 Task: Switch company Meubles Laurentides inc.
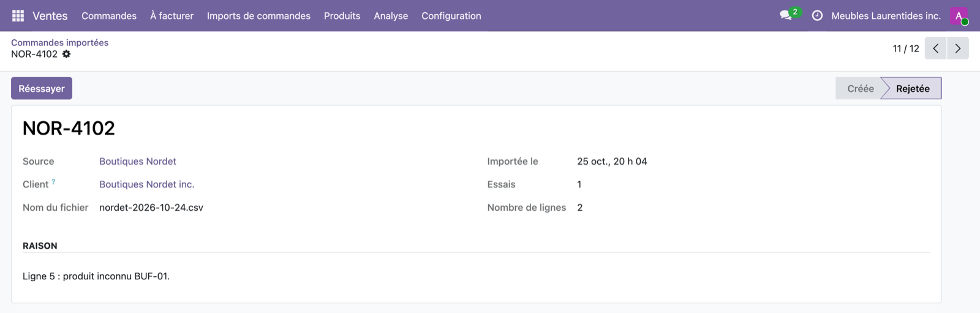click(886, 15)
